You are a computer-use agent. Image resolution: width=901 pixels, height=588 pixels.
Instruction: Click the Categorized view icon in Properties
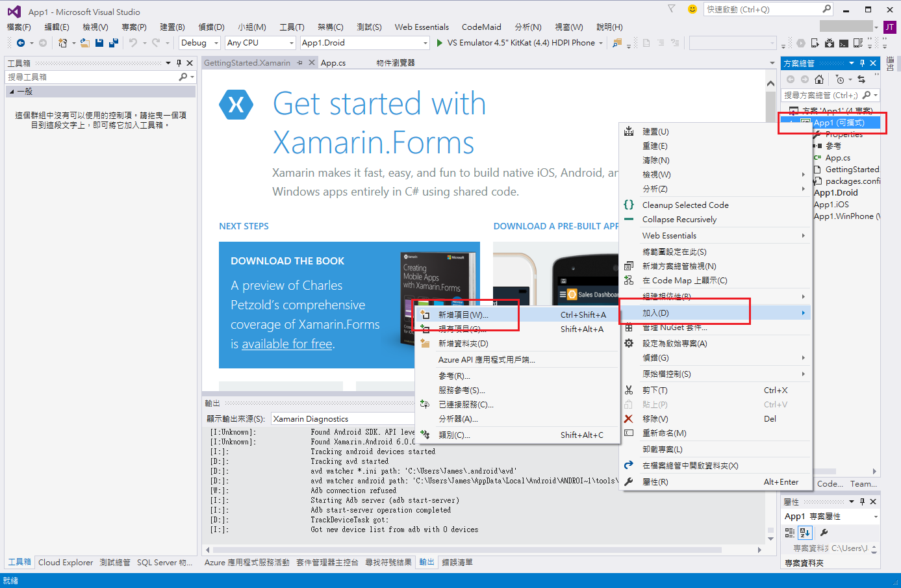790,532
